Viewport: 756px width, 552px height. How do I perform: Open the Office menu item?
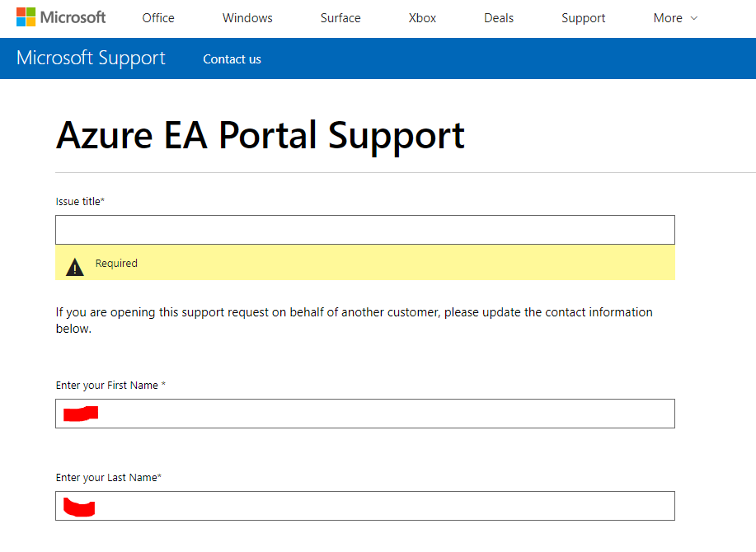pyautogui.click(x=158, y=18)
